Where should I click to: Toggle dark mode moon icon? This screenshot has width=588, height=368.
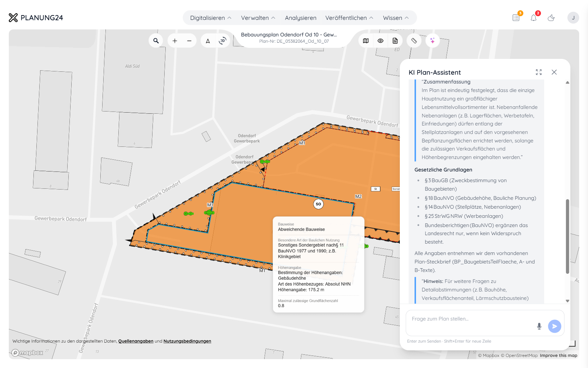pyautogui.click(x=551, y=18)
